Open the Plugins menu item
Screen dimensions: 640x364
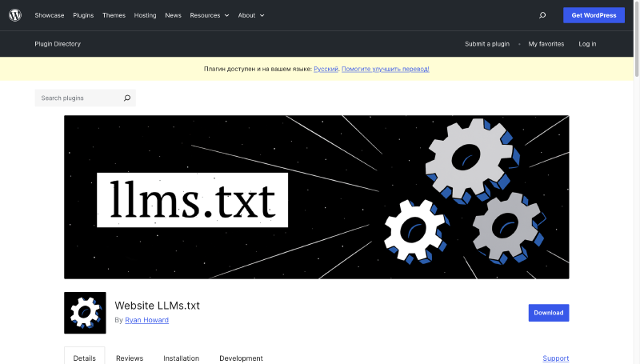[83, 15]
